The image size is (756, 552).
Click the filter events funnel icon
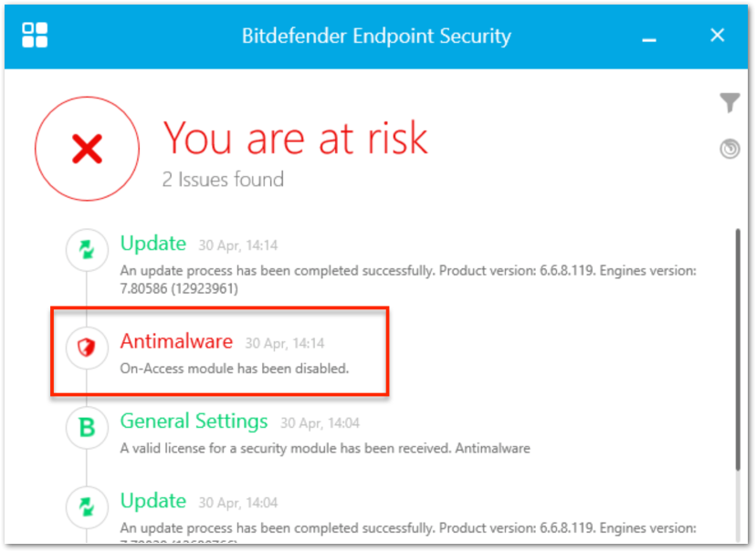point(730,103)
